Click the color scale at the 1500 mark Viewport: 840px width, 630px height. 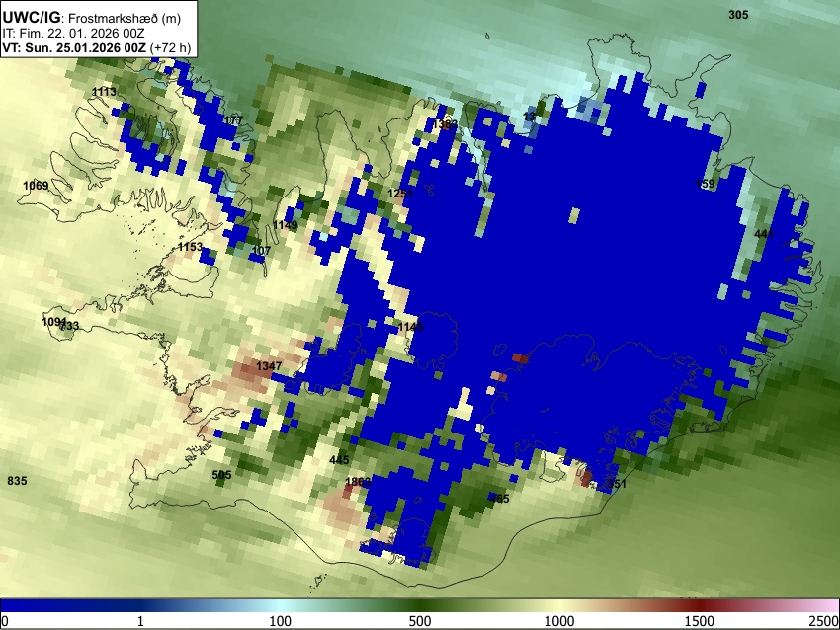[700, 605]
